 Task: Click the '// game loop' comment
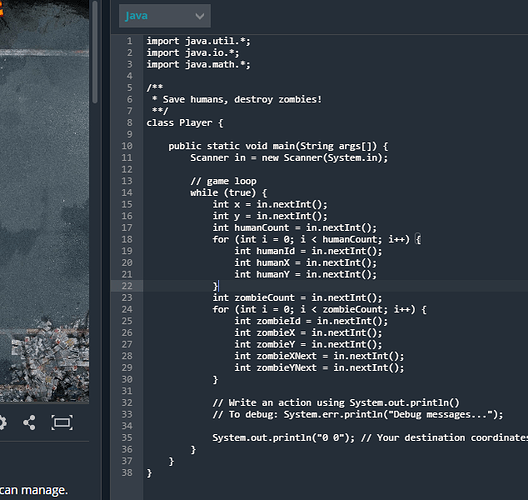223,181
